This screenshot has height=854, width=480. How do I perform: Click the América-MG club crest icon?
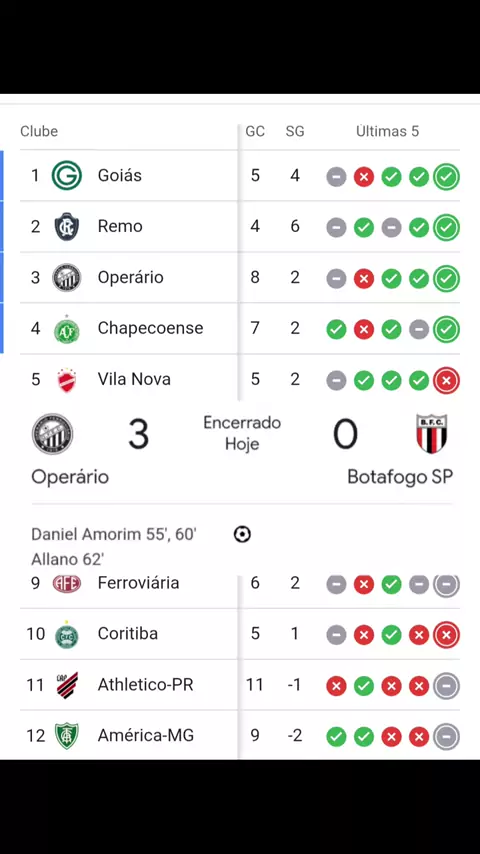pyautogui.click(x=66, y=736)
